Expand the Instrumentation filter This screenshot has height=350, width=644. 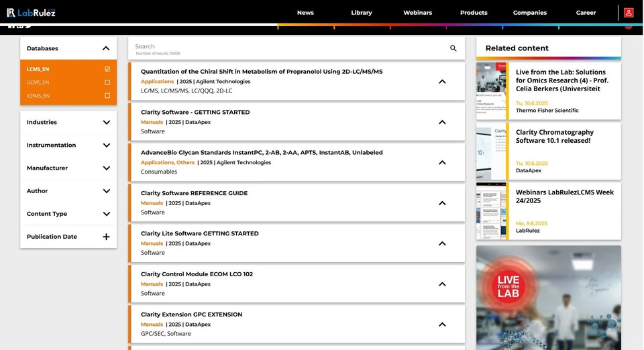pos(107,145)
